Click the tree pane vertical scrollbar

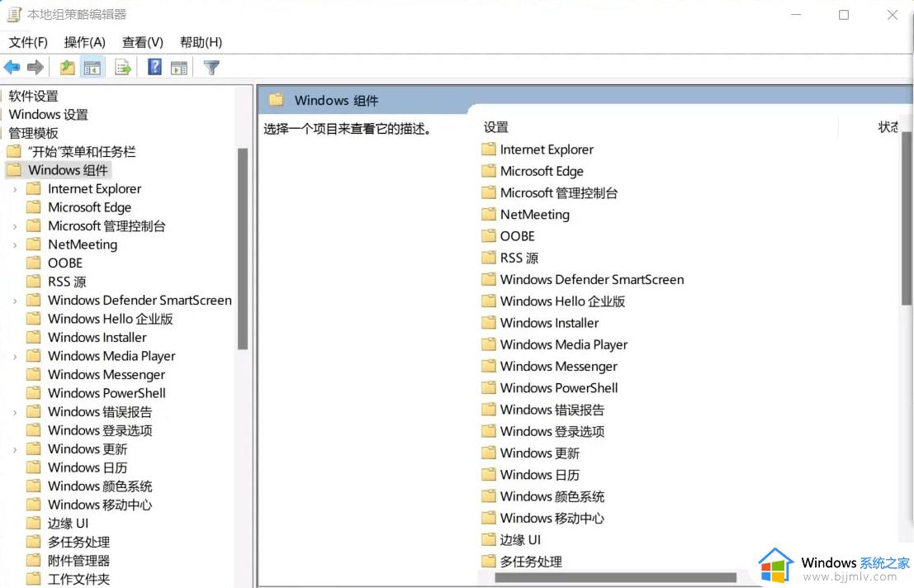[x=243, y=249]
